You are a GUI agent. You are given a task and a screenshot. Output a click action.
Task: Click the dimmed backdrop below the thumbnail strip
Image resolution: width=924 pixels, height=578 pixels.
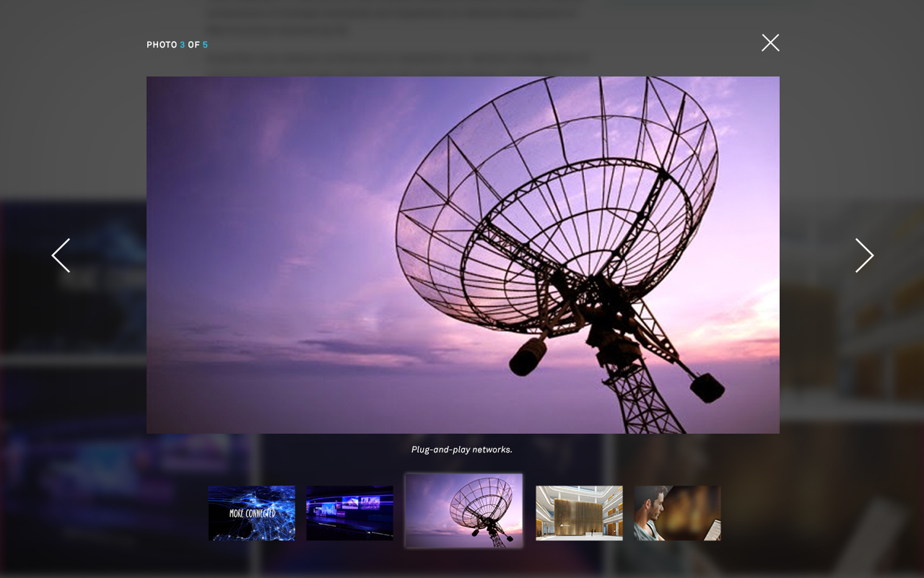tap(462, 563)
